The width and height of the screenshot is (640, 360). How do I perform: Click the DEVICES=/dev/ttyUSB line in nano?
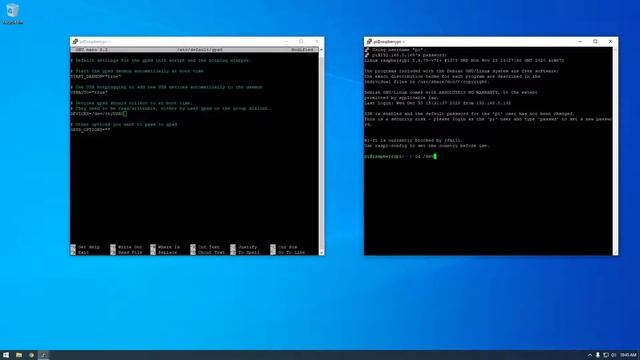click(x=98, y=113)
